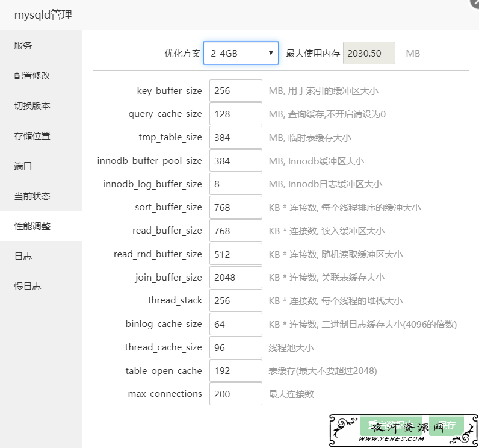Go to 切换版本 sidebar item
The image size is (479, 448).
tap(41, 106)
